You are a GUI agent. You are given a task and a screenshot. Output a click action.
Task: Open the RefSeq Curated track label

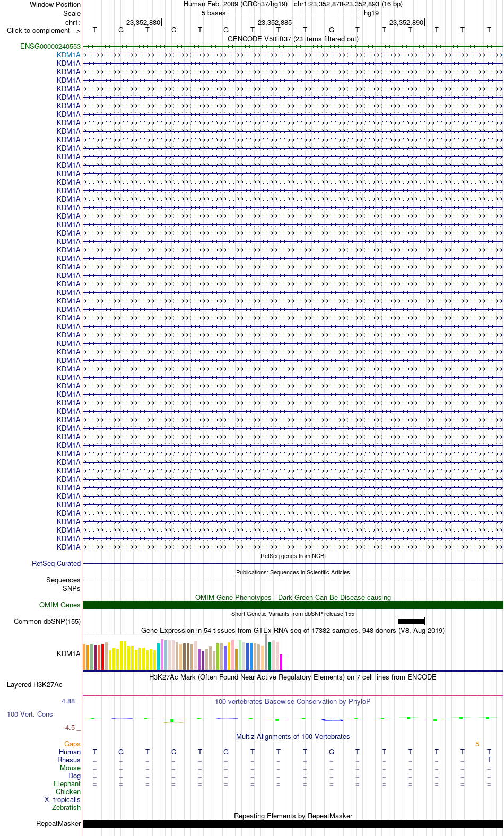pos(56,564)
